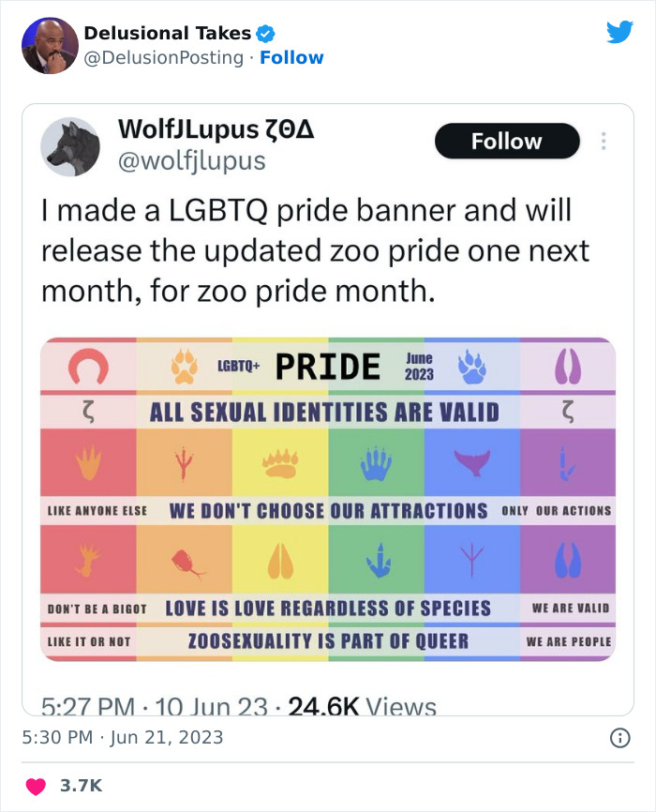The height and width of the screenshot is (812, 656).
Task: Click the @DelusionPosting handle
Action: coord(165,58)
